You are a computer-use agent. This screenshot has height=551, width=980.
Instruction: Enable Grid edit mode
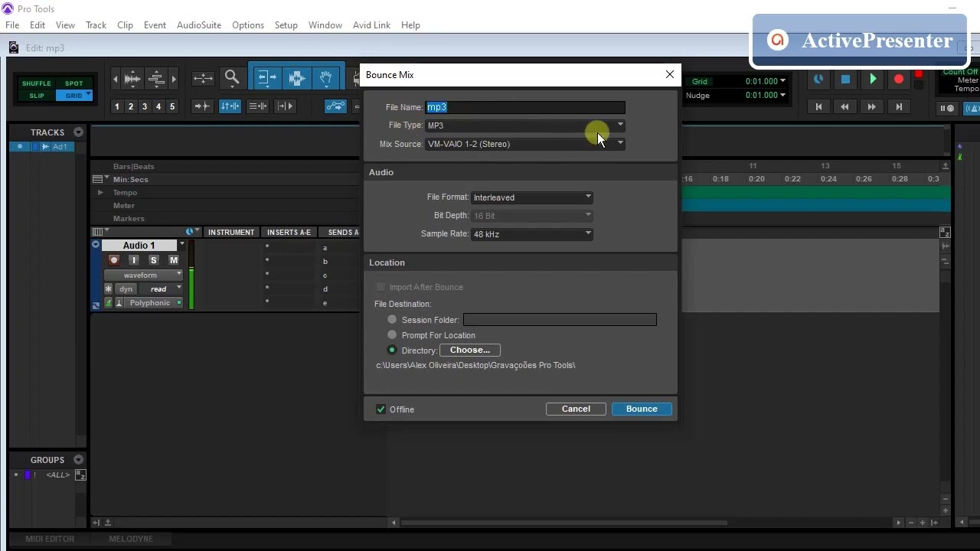coord(73,96)
